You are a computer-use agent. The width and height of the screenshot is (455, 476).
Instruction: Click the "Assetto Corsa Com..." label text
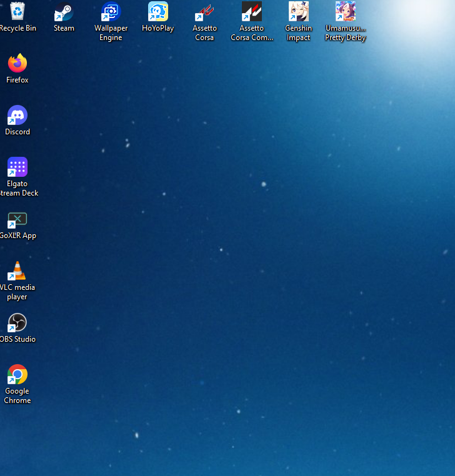(252, 32)
